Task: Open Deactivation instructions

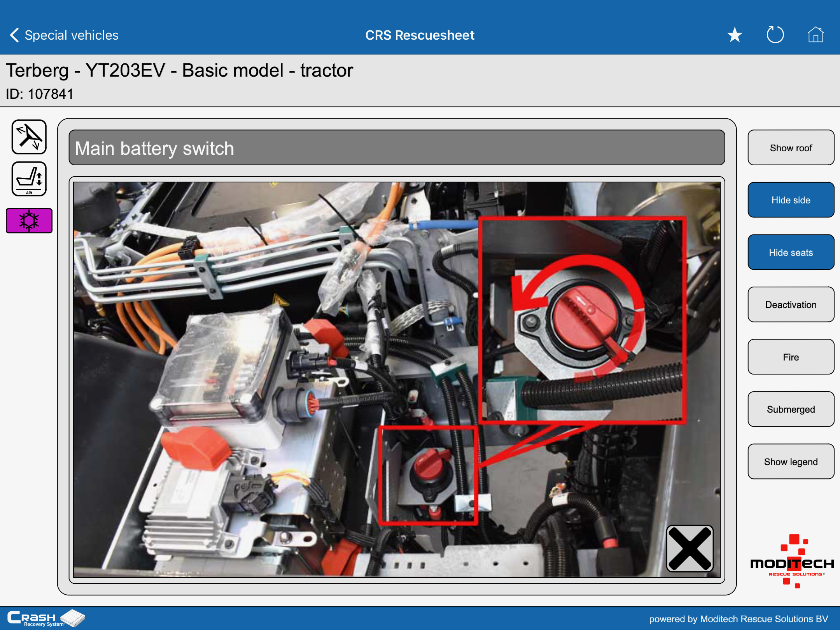Action: point(791,304)
